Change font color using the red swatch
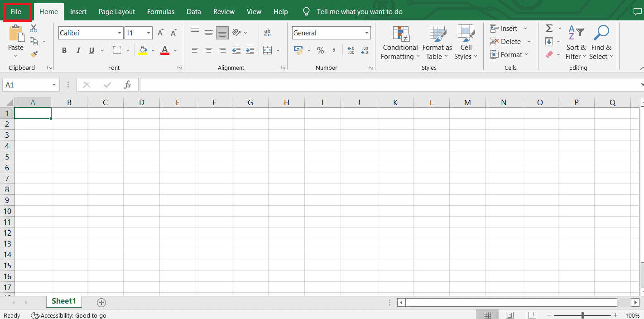Screen dimensions: 644x319 coord(164,50)
